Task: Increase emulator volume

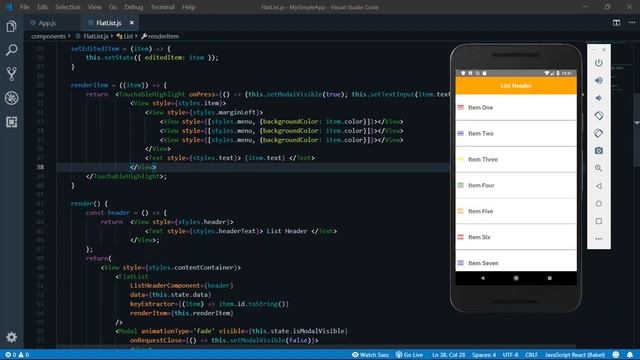Action: pyautogui.click(x=599, y=80)
